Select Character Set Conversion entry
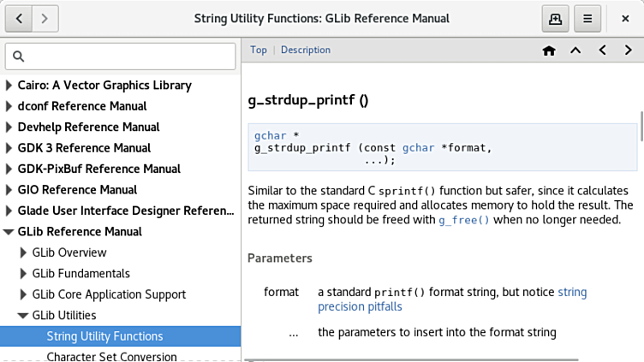 111,356
